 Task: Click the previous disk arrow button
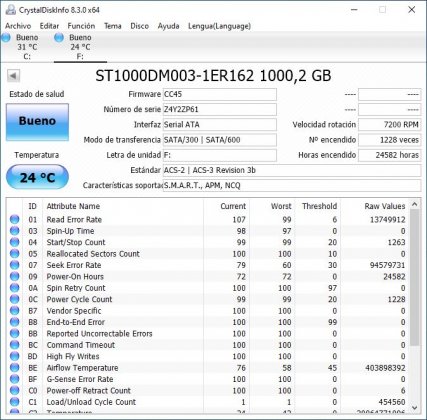[13, 76]
